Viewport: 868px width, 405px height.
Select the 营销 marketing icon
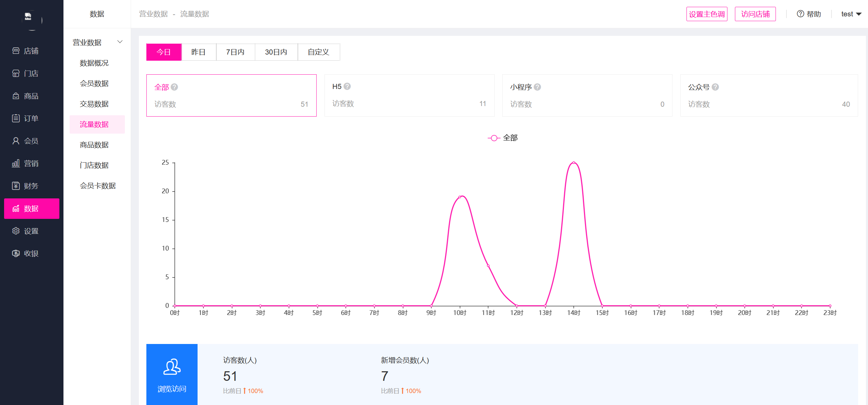point(16,163)
